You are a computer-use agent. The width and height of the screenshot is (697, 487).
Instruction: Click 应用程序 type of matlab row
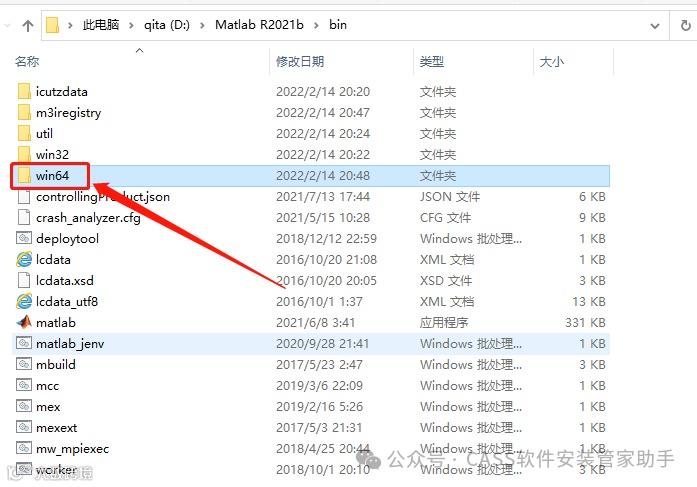click(x=444, y=322)
